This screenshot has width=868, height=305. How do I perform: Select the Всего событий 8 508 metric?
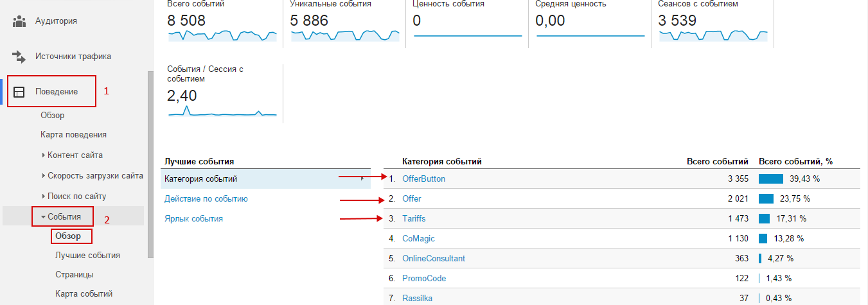tap(222, 22)
